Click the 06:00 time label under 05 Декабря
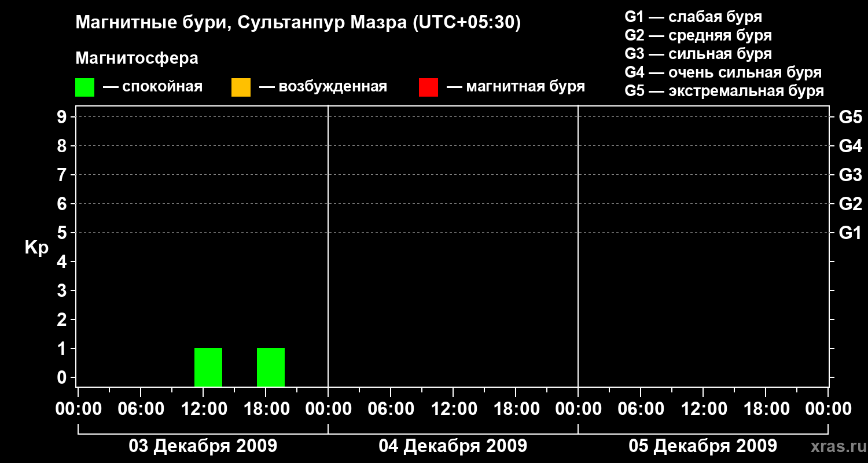 tap(640, 409)
